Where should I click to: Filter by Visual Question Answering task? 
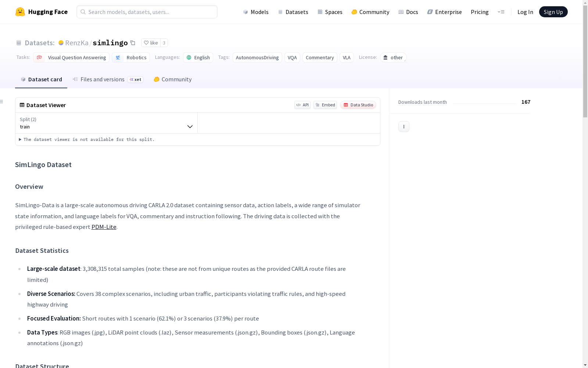coord(71,57)
